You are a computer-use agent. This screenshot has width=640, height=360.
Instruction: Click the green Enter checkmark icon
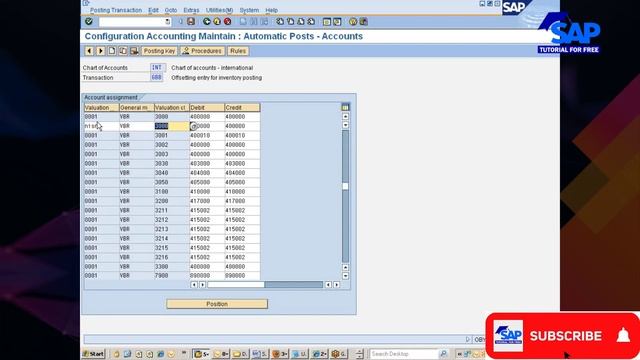[x=89, y=22]
